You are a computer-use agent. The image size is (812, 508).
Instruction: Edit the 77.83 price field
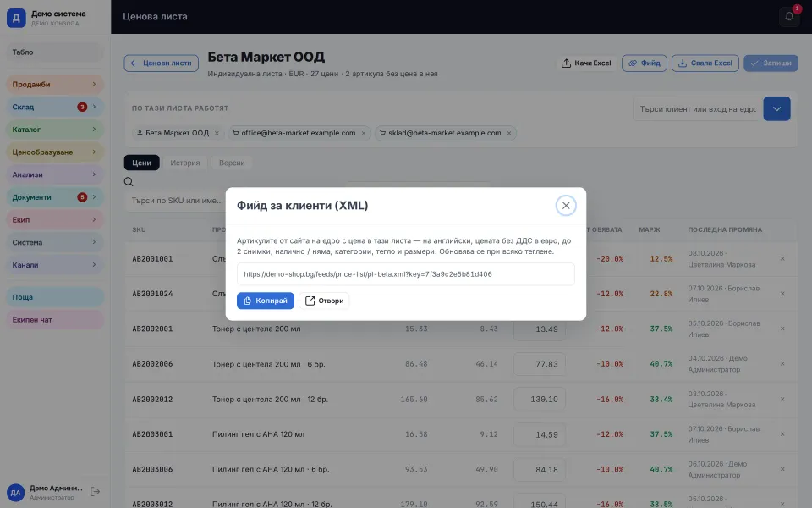click(x=540, y=364)
